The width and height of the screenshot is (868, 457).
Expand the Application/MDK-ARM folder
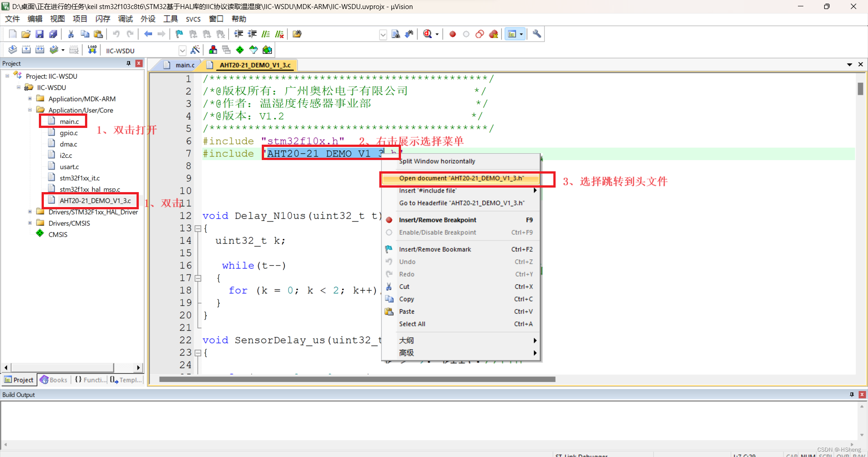point(30,99)
